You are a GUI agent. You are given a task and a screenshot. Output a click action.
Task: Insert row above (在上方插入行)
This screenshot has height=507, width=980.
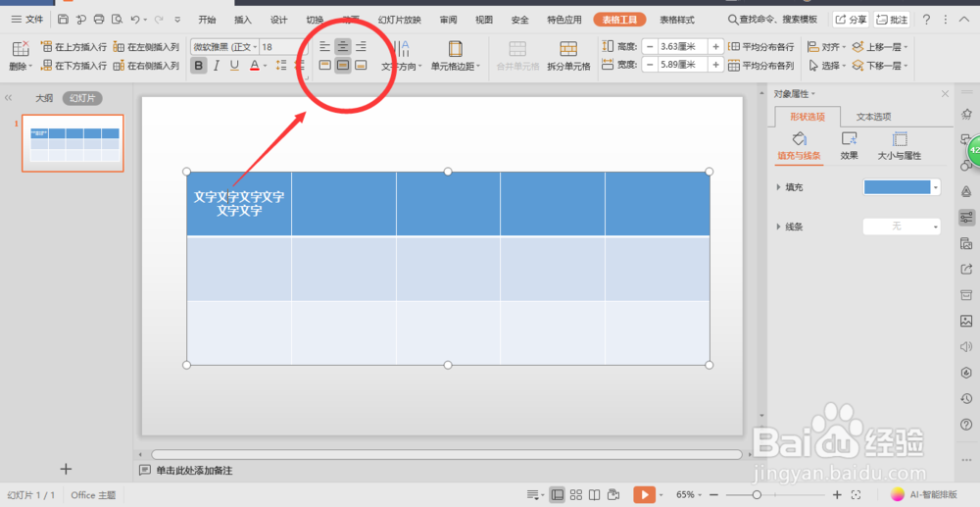[x=73, y=47]
